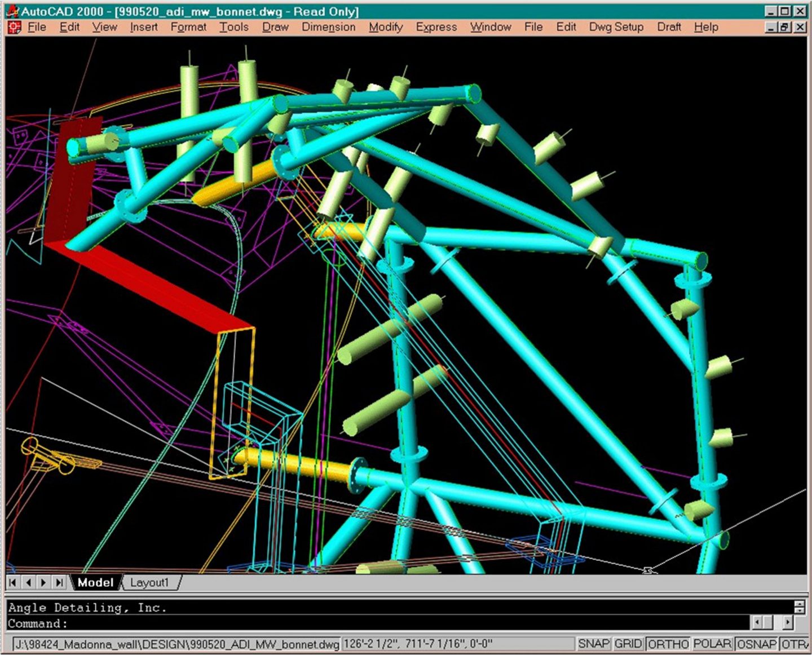Jump to last layout tab with arrow button
This screenshot has height=655, width=812.
pyautogui.click(x=59, y=582)
